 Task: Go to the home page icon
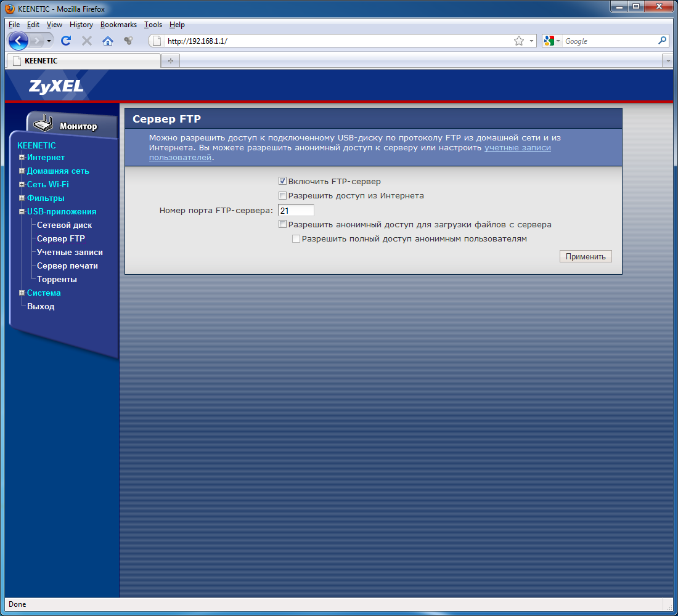pos(108,41)
